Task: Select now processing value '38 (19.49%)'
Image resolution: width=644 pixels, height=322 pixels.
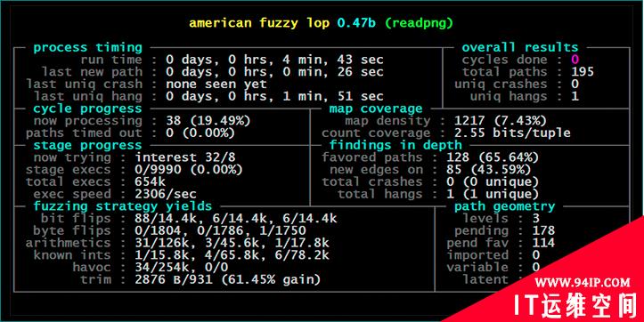Action: pyautogui.click(x=208, y=121)
